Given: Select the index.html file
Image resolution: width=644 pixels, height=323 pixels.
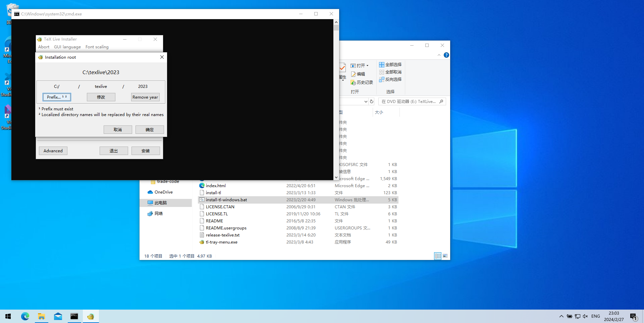Looking at the screenshot, I should point(216,185).
